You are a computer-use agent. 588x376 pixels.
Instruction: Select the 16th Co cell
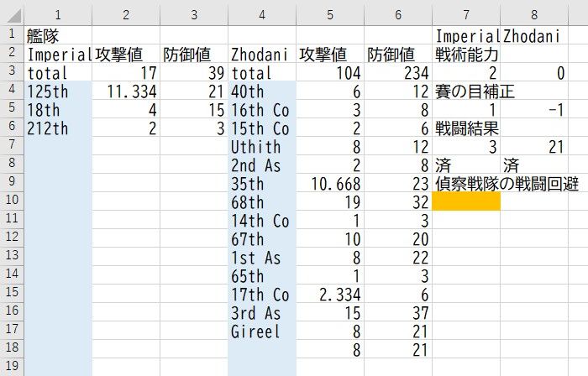tap(262, 109)
